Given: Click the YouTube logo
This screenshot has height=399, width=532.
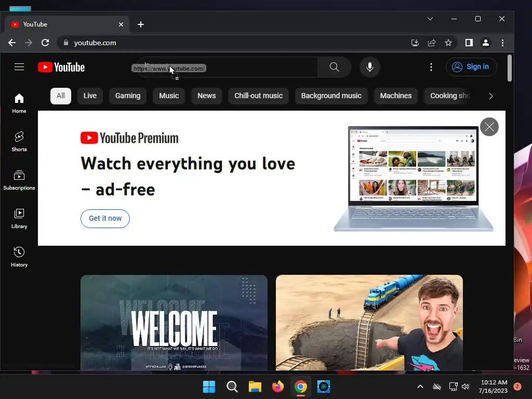Looking at the screenshot, I should [x=61, y=67].
